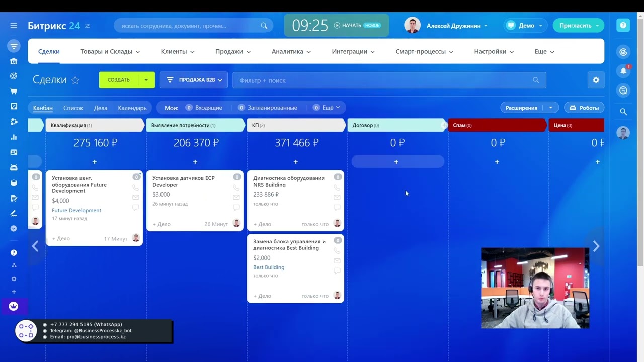The image size is (644, 362).
Task: Add a favorite with Сделки star icon
Action: 75,80
